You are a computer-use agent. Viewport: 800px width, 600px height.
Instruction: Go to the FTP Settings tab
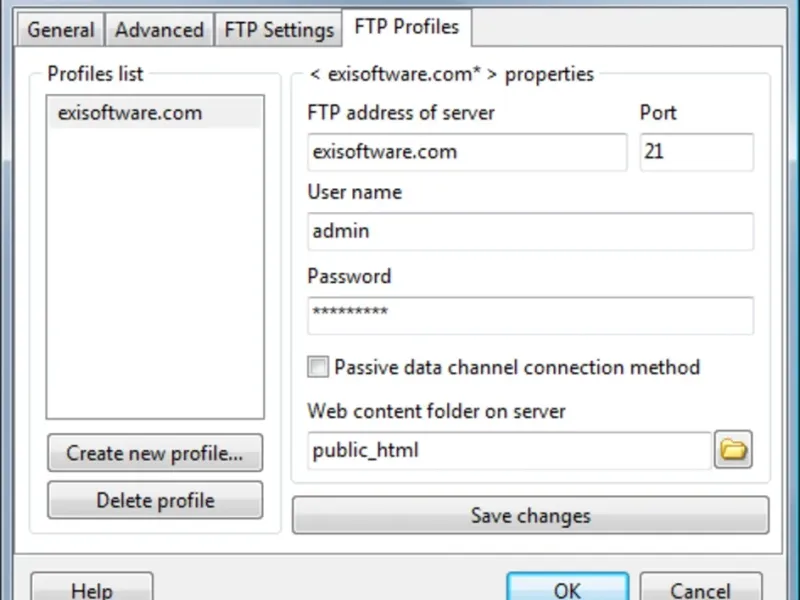[279, 30]
